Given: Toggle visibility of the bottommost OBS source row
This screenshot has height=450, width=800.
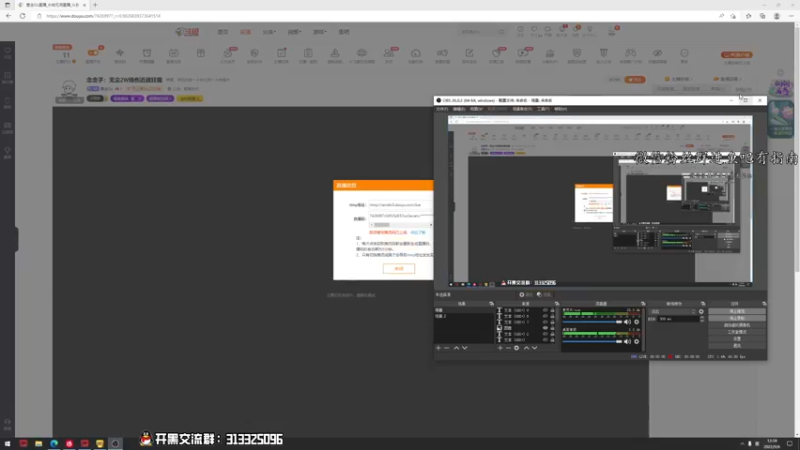Looking at the screenshot, I should click(545, 340).
